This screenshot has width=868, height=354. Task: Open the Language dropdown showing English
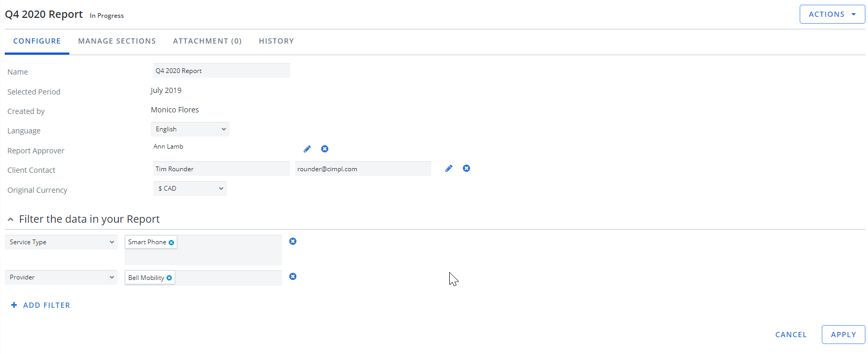[x=190, y=129]
